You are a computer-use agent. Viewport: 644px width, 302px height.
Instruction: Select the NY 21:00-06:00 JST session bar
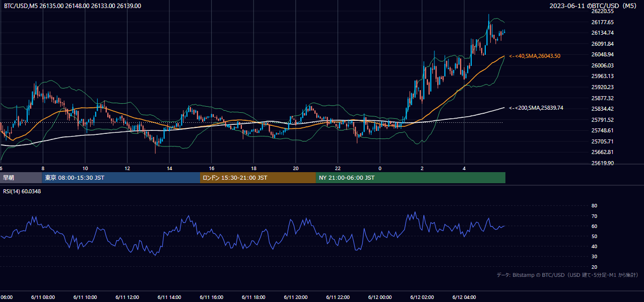tap(411, 178)
